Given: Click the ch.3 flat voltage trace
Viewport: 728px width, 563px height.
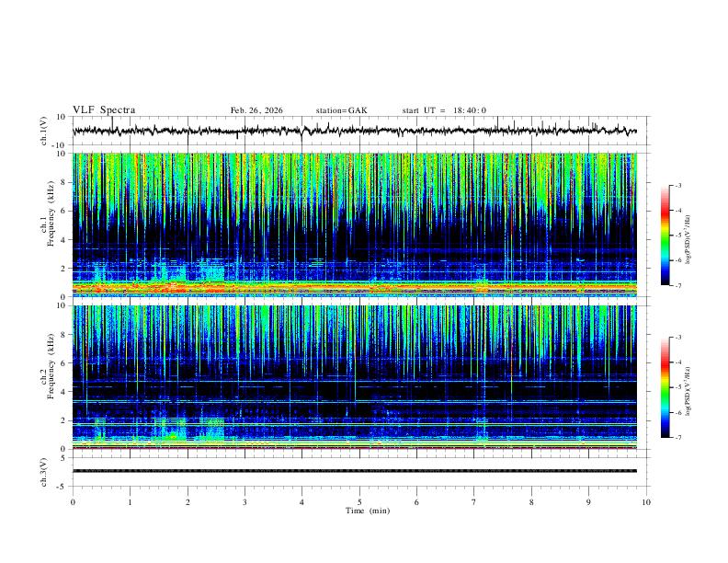Looking at the screenshot, I should (355, 471).
